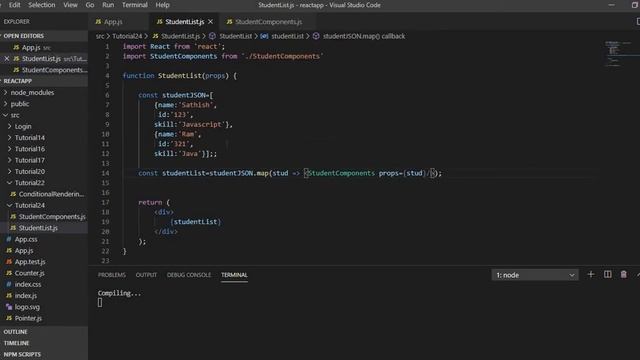Open Counter.js in the explorer
Viewport: 640px width, 360px height.
29,273
